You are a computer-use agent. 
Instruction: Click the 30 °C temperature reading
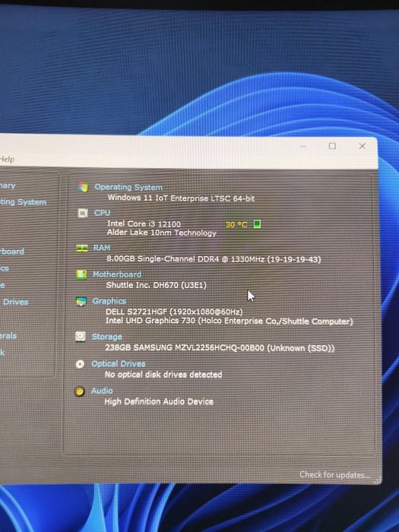[x=236, y=225]
